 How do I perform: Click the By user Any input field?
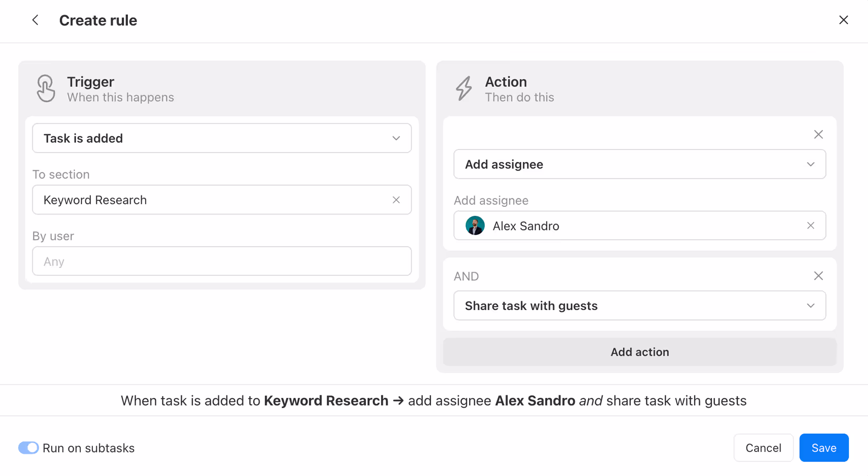(x=222, y=261)
